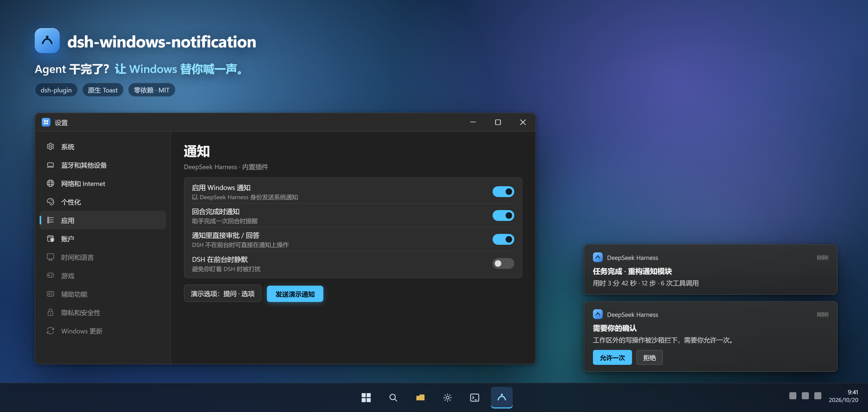The width and height of the screenshot is (868, 412).
Task: Click the laptop icon beside 蓝牙和其他设备
Action: click(x=50, y=165)
